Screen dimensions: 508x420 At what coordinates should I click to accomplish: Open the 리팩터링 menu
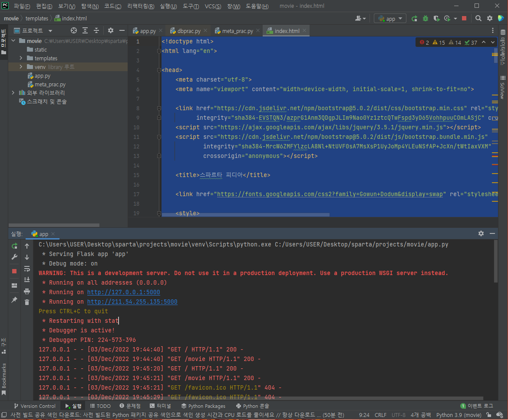click(x=141, y=6)
